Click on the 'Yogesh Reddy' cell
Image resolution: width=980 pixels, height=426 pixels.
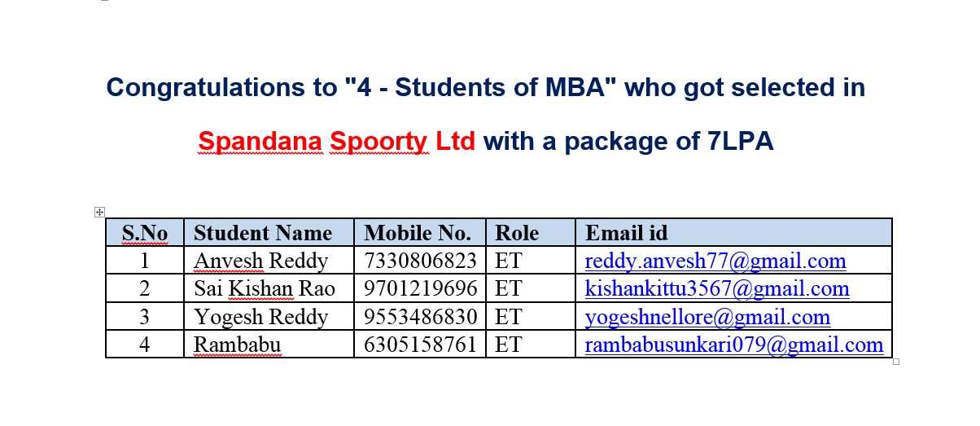[x=260, y=317]
